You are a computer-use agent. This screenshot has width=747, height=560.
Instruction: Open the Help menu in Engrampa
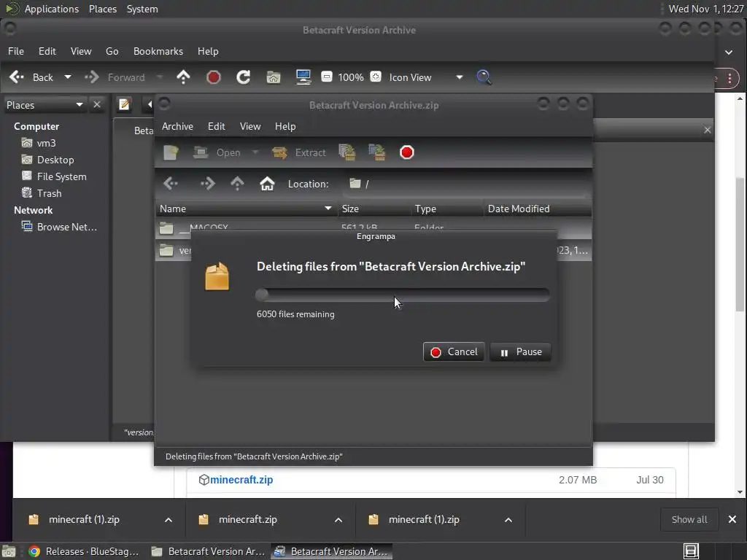(285, 126)
